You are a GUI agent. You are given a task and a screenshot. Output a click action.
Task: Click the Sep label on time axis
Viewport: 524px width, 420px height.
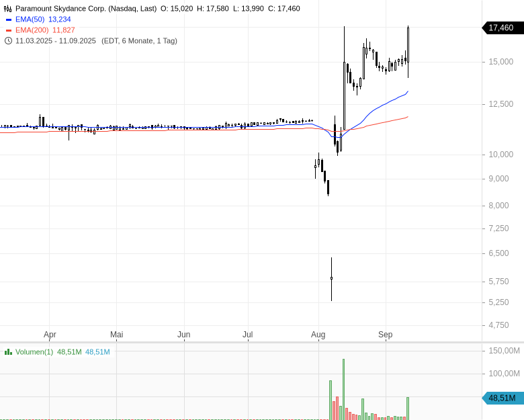(386, 335)
